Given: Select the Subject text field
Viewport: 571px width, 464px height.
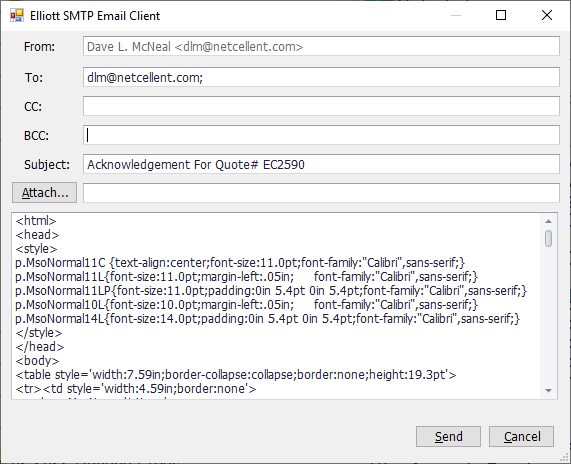Looking at the screenshot, I should (321, 164).
